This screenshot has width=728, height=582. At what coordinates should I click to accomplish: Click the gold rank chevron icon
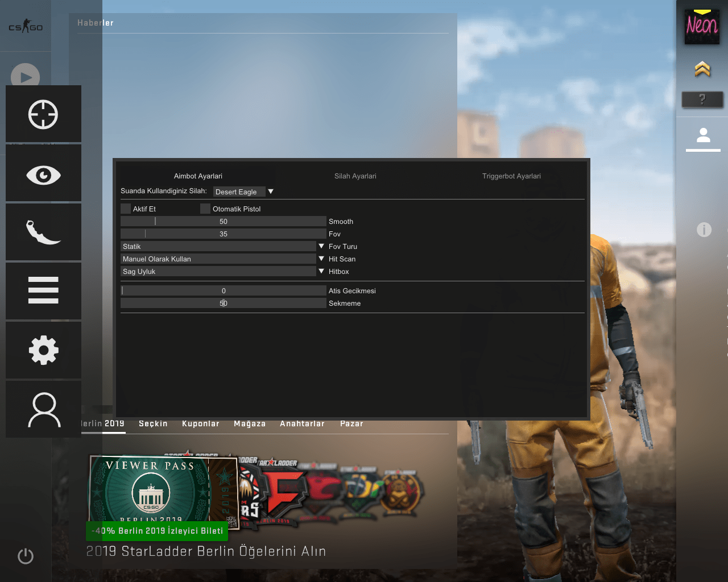click(x=702, y=69)
